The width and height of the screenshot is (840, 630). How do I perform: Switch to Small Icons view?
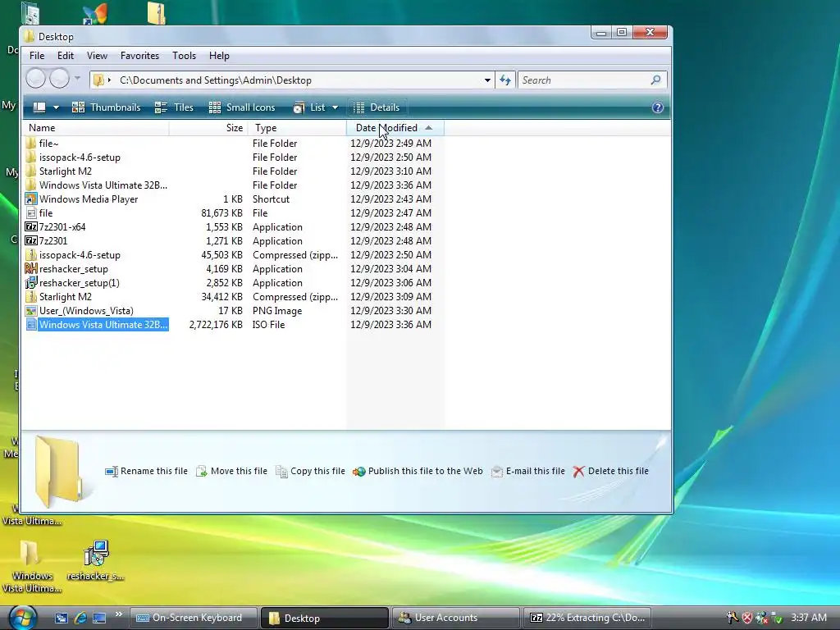pyautogui.click(x=242, y=107)
